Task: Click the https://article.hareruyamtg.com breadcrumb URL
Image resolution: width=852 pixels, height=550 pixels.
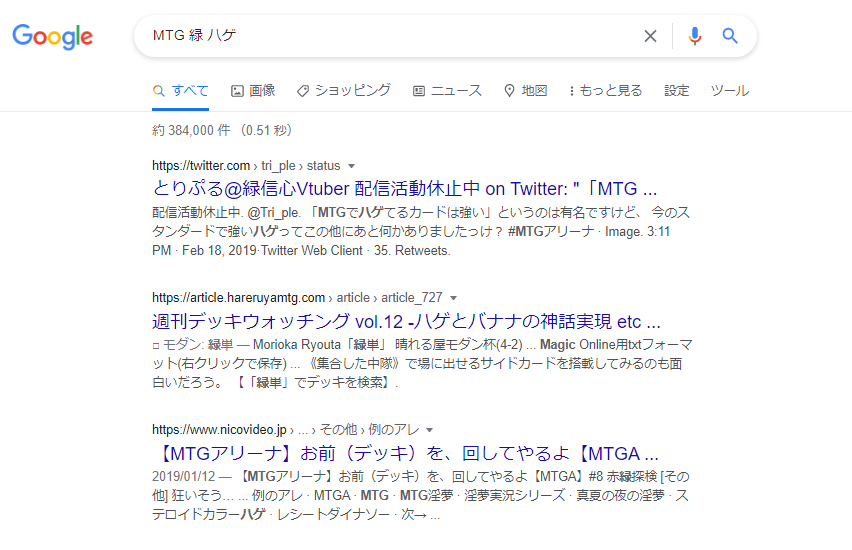Action: tap(239, 298)
